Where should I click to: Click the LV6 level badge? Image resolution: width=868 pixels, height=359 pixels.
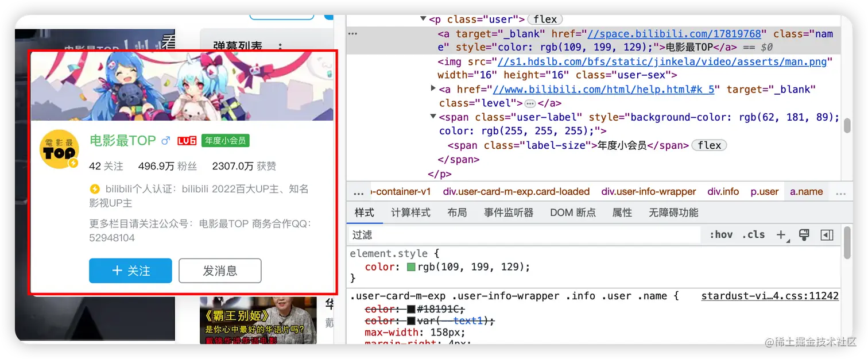tap(187, 141)
